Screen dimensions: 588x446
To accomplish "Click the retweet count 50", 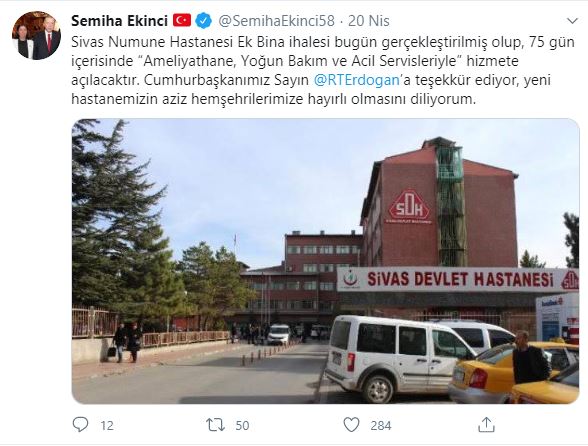I will pos(242,425).
